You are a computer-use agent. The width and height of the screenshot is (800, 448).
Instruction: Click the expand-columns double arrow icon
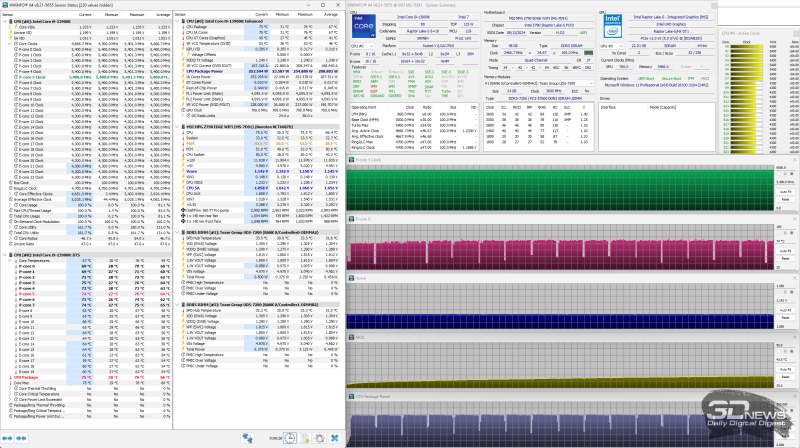7,438
